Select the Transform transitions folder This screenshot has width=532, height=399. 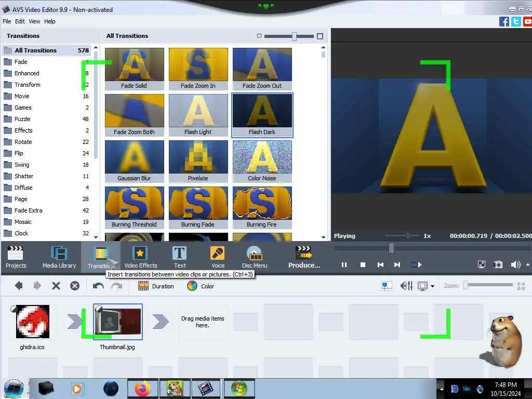(47, 85)
